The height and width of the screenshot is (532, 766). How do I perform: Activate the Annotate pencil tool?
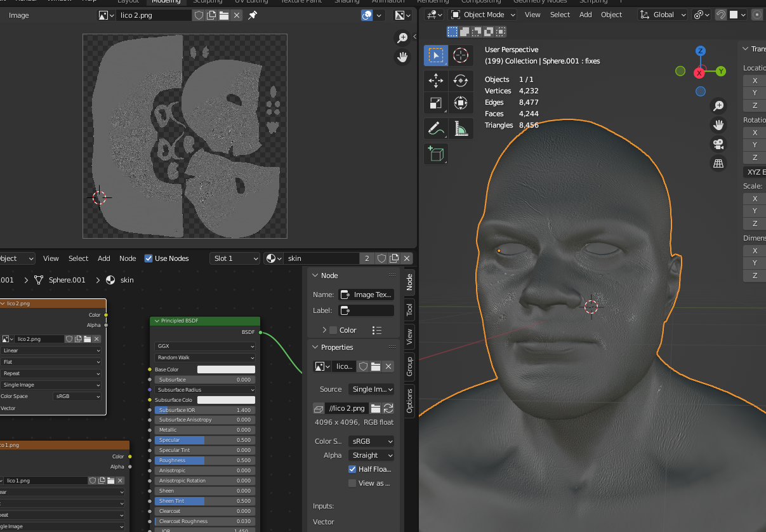point(435,128)
